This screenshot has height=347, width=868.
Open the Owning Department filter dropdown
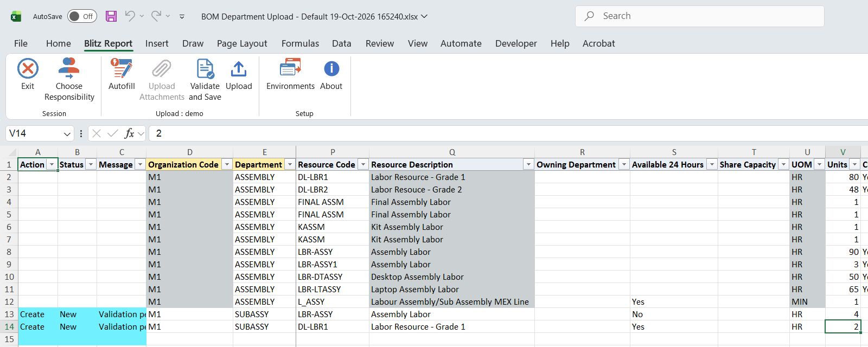624,164
